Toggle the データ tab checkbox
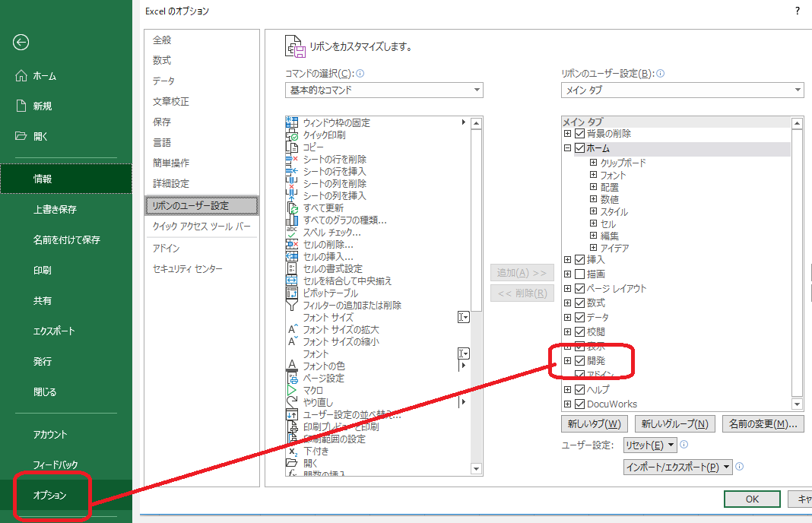 pos(579,318)
